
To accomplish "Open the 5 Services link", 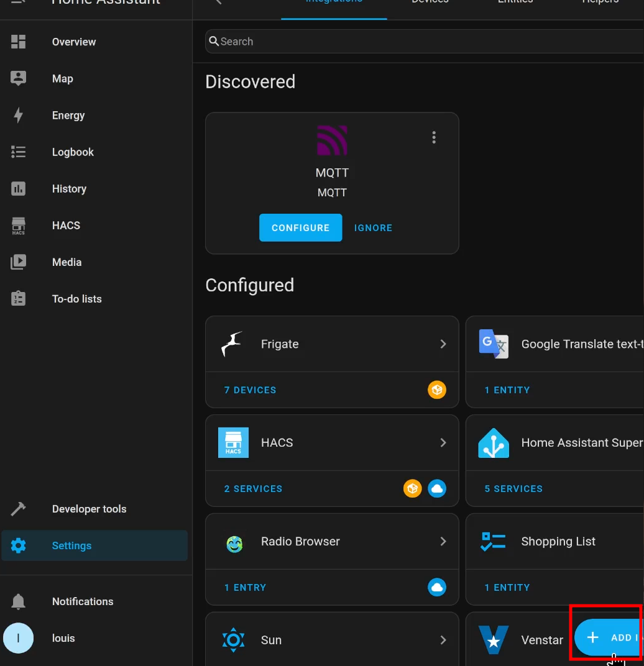I will pyautogui.click(x=513, y=488).
